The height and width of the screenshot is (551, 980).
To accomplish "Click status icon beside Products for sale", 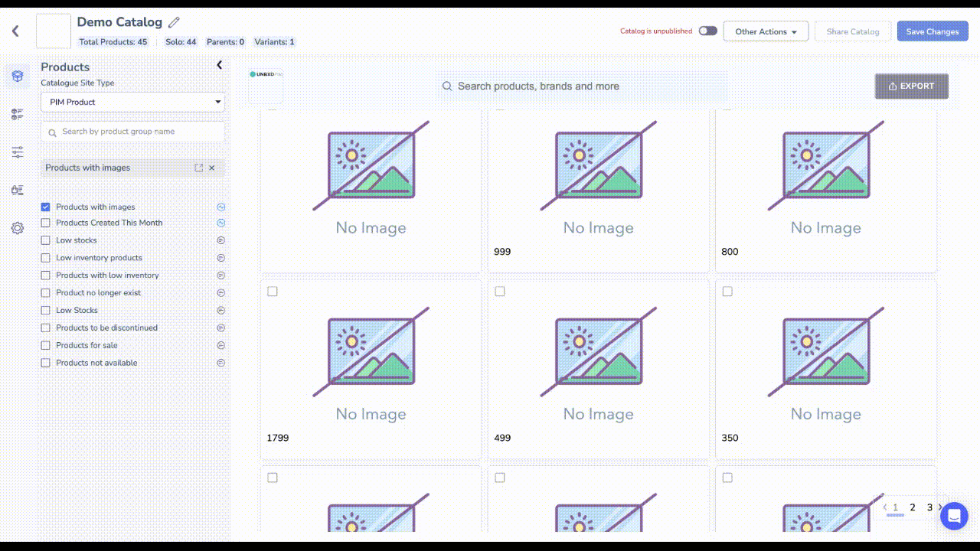I will 220,345.
